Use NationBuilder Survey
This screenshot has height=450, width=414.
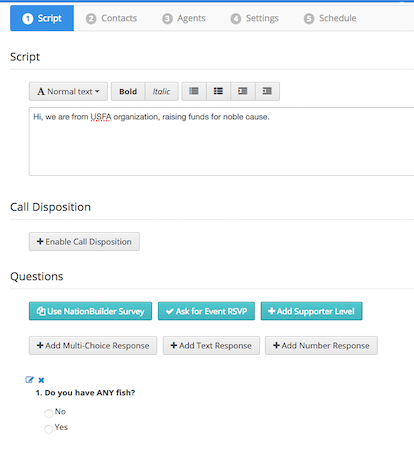(90, 311)
